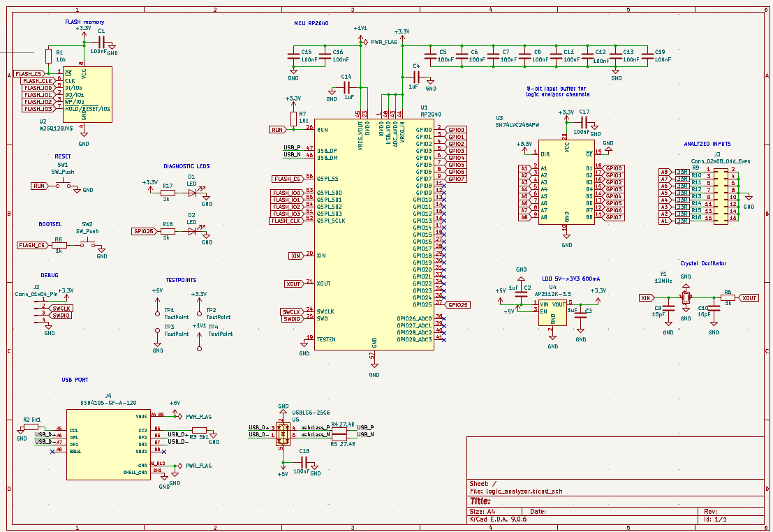Click the DEBUG heading text
Screen dimensions: 773x532
[50, 275]
